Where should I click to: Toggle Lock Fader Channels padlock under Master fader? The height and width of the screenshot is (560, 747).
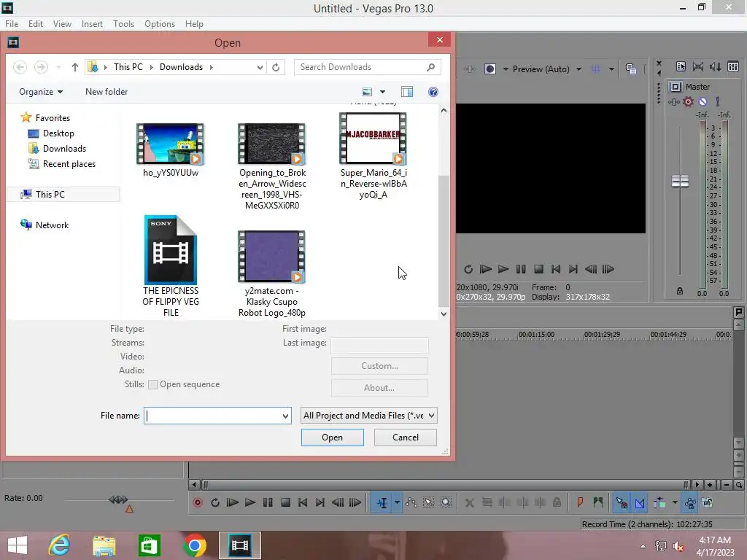point(680,291)
